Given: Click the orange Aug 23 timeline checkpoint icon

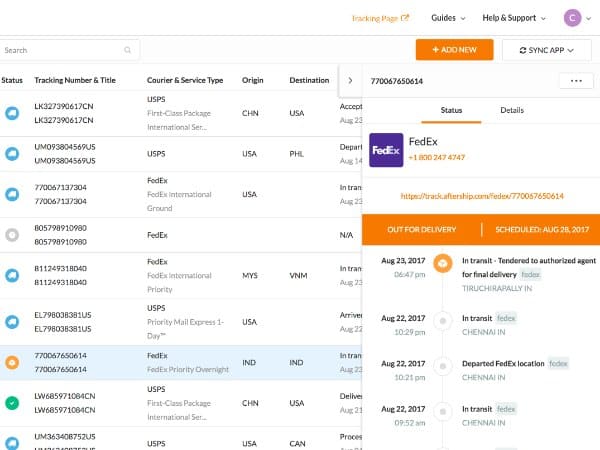Looking at the screenshot, I should coord(443,263).
